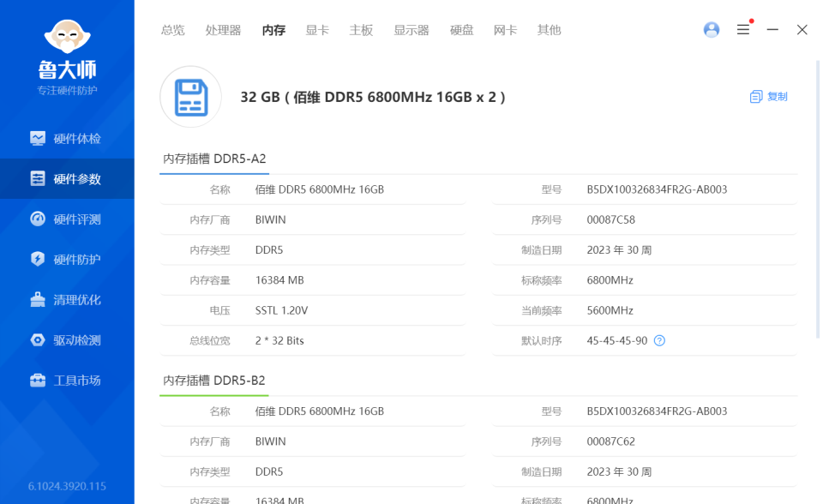
Task: Click the 鲁大师 logo avatar
Action: [67, 37]
